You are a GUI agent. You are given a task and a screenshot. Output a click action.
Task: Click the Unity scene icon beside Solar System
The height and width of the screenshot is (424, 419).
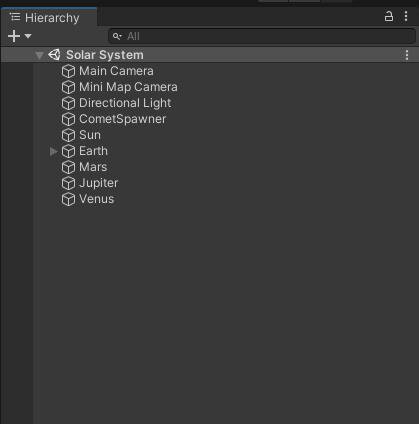tap(54, 55)
